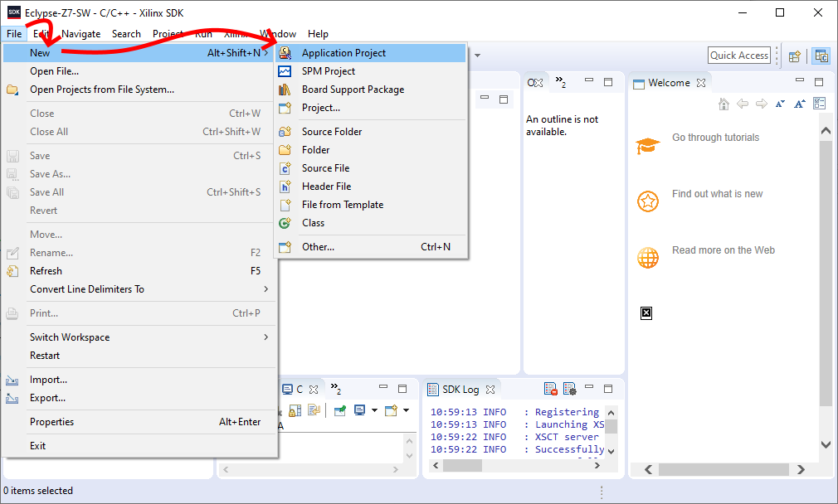Click the star What's New icon

(x=648, y=201)
